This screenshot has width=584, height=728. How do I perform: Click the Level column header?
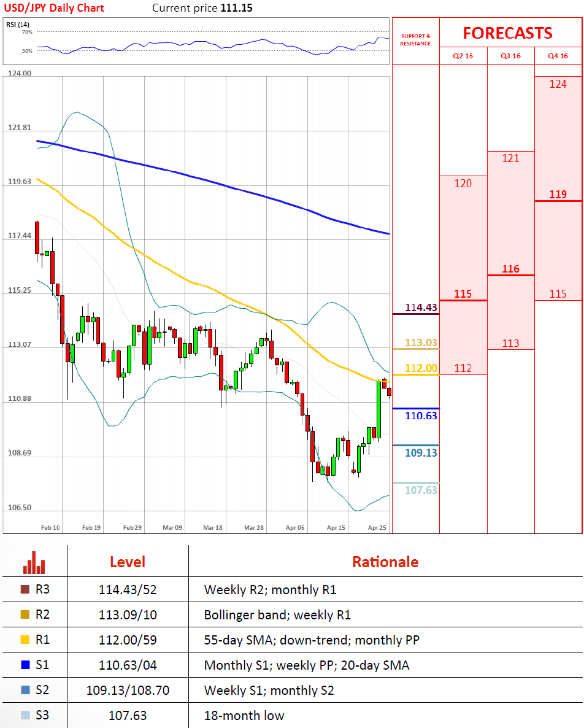tap(128, 562)
